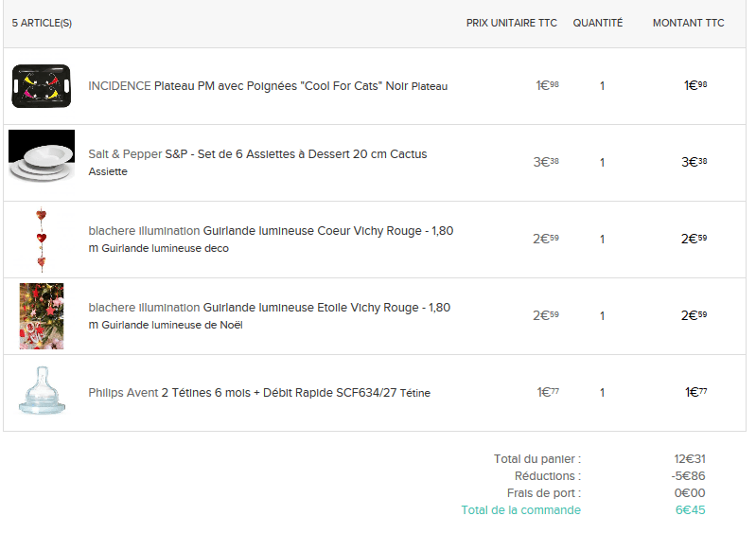Click the star garland Christmas thumbnail
Image resolution: width=756 pixels, height=534 pixels.
(x=42, y=315)
